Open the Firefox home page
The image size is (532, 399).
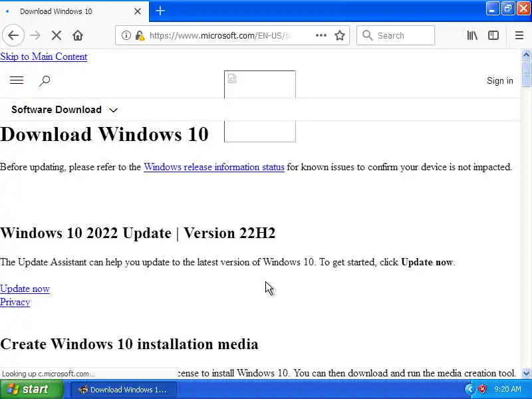[x=78, y=35]
